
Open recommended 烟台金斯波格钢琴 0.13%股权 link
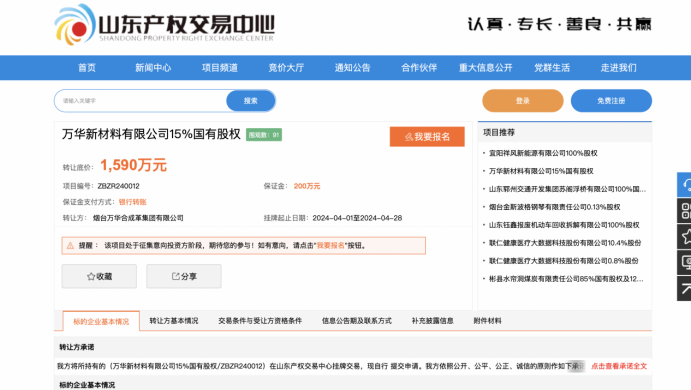pos(554,207)
